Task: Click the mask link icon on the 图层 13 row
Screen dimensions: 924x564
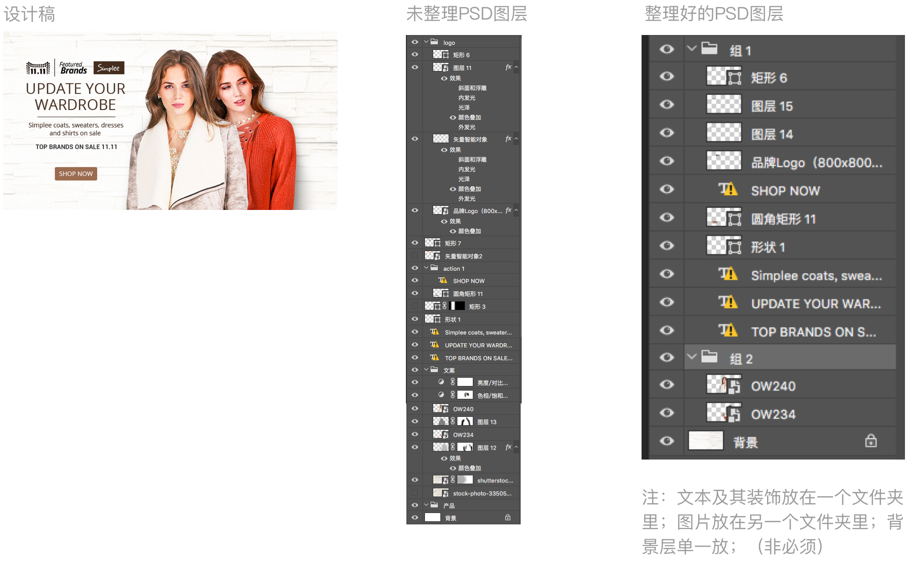Action: point(453,421)
